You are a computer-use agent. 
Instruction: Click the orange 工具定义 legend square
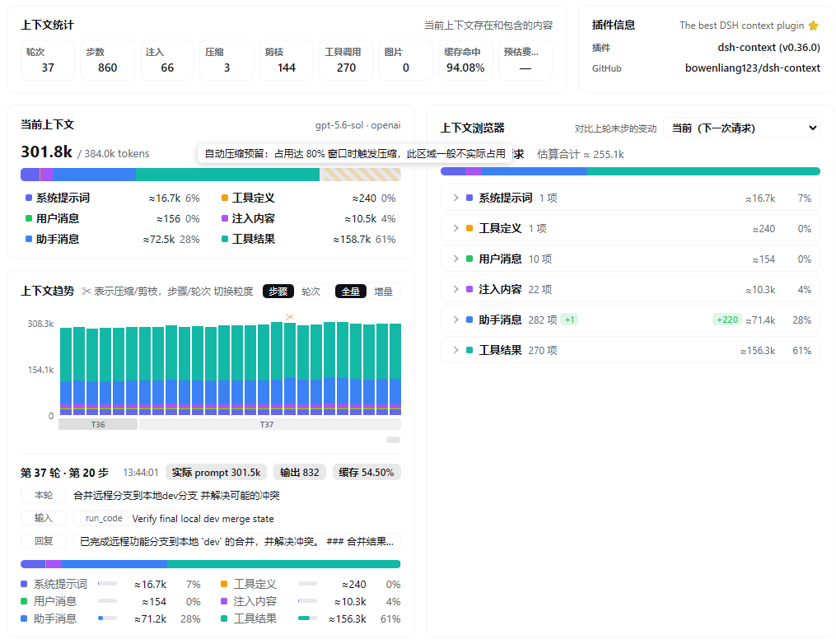(x=225, y=198)
